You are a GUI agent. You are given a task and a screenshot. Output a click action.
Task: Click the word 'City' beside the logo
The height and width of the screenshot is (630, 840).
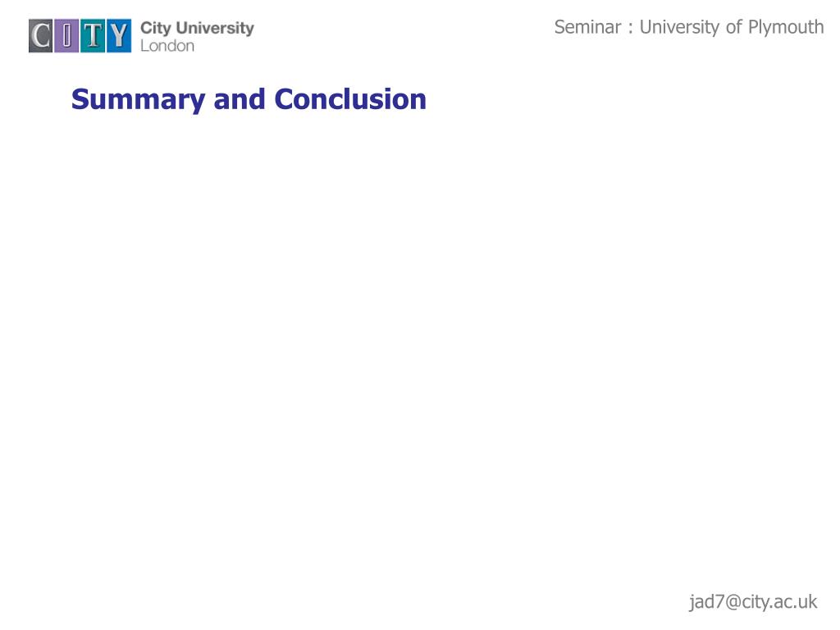(x=155, y=28)
